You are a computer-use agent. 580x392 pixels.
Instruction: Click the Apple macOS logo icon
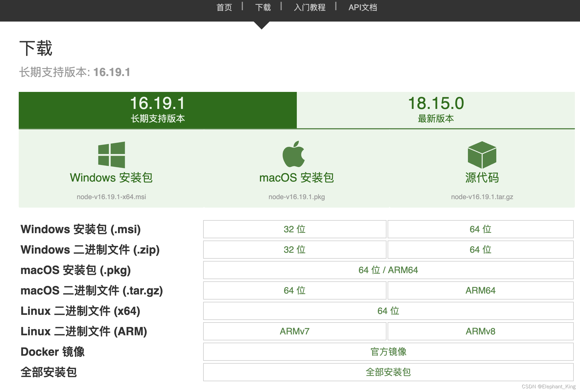pos(294,154)
